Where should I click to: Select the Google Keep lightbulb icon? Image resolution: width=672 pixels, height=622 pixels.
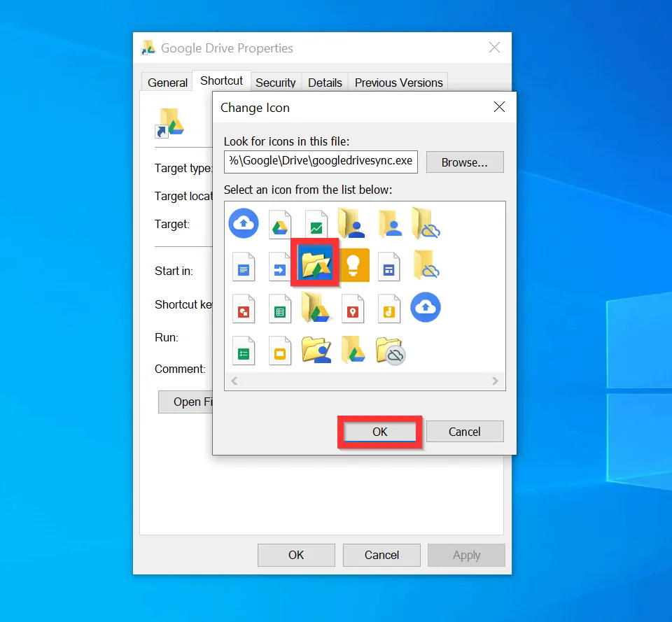click(353, 267)
